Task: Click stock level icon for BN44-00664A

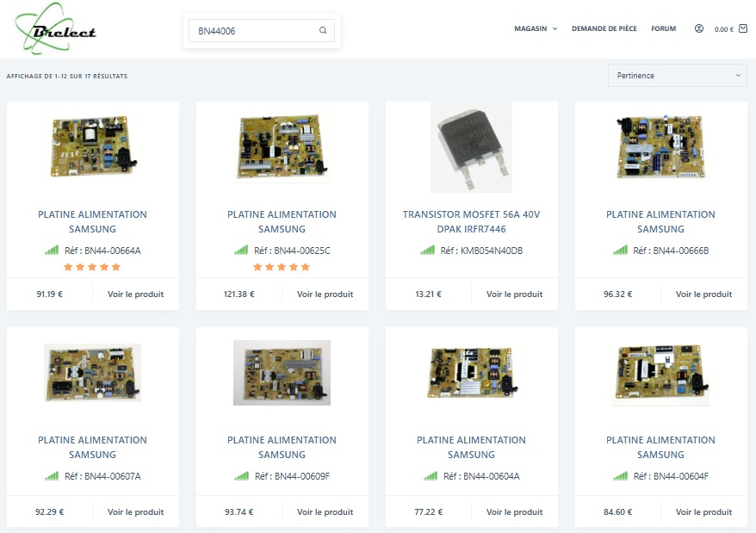Action: click(x=52, y=250)
